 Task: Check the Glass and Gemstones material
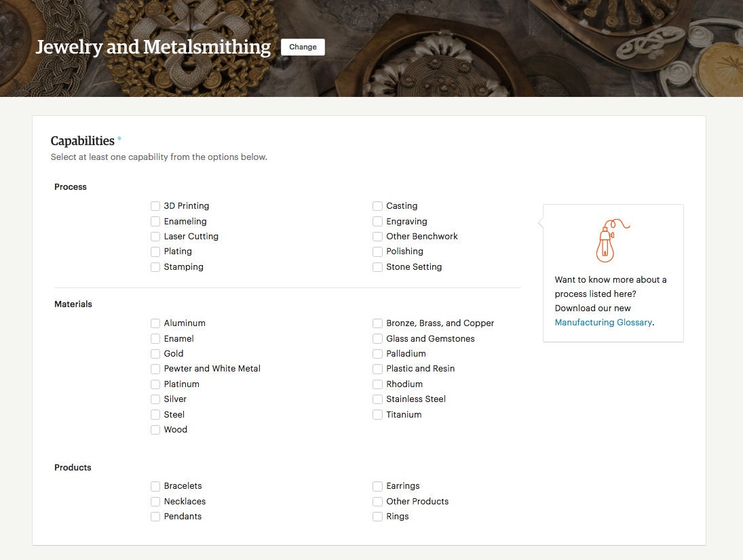(x=377, y=338)
